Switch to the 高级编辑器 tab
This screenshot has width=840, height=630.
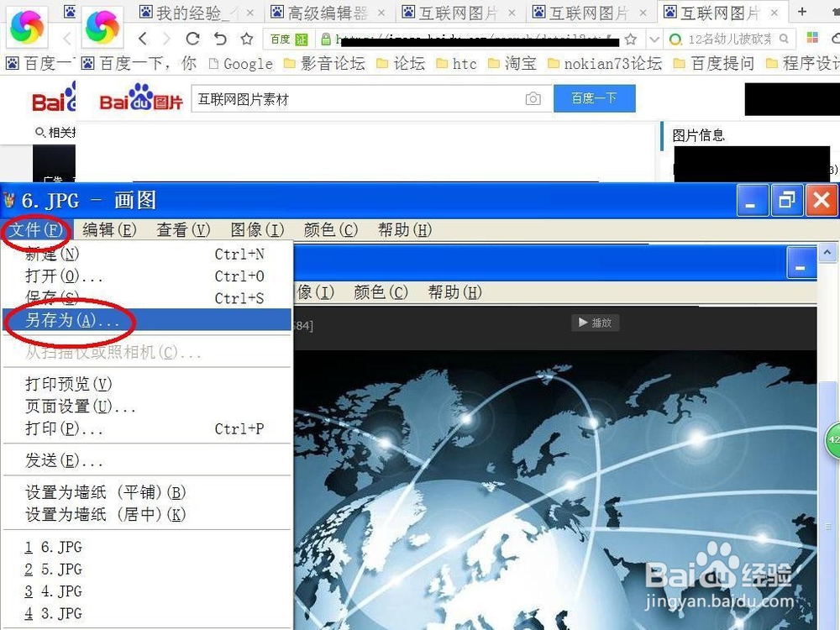click(x=328, y=13)
